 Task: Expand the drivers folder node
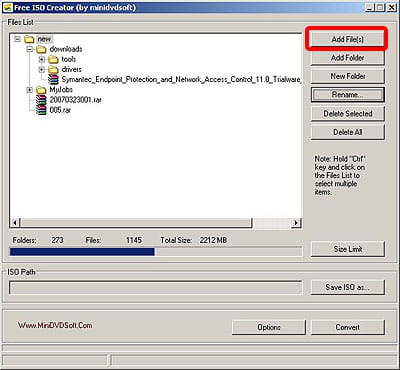[x=42, y=69]
